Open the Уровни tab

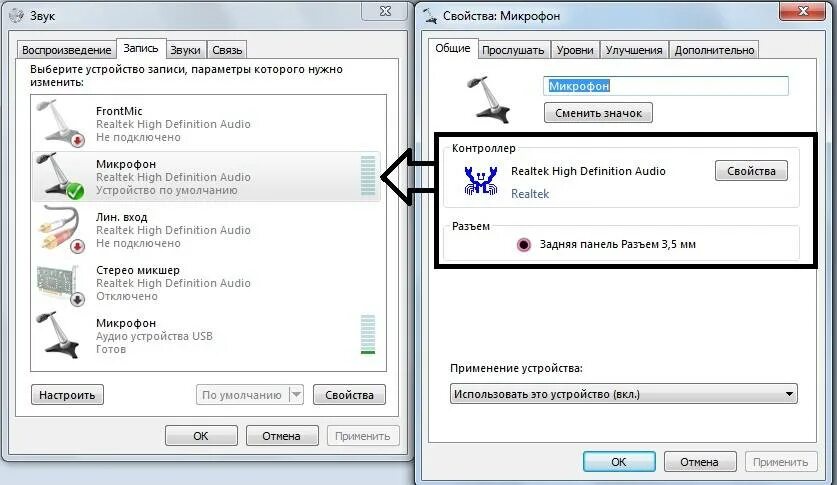[575, 50]
